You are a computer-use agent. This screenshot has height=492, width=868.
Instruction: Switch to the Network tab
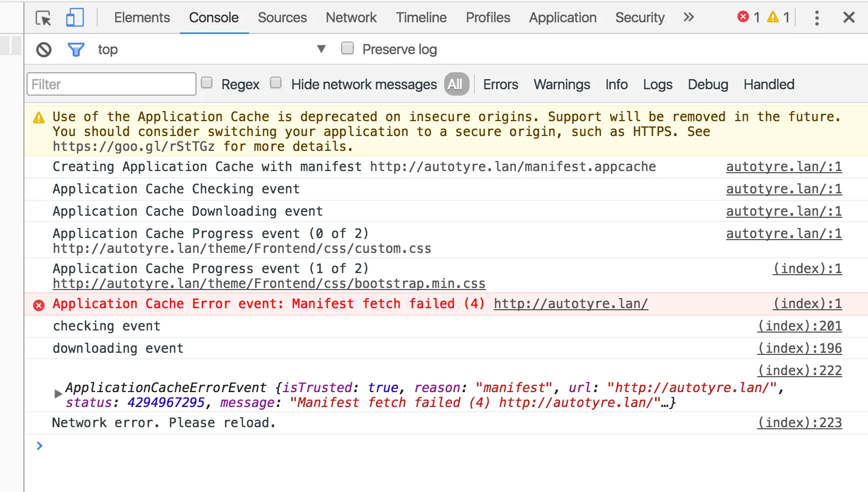[351, 18]
